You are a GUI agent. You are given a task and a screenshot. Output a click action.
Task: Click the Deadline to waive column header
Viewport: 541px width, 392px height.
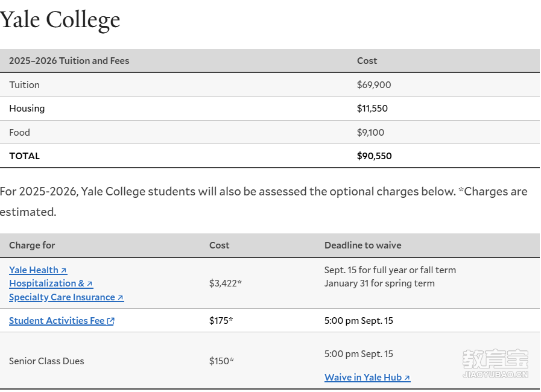coord(362,245)
